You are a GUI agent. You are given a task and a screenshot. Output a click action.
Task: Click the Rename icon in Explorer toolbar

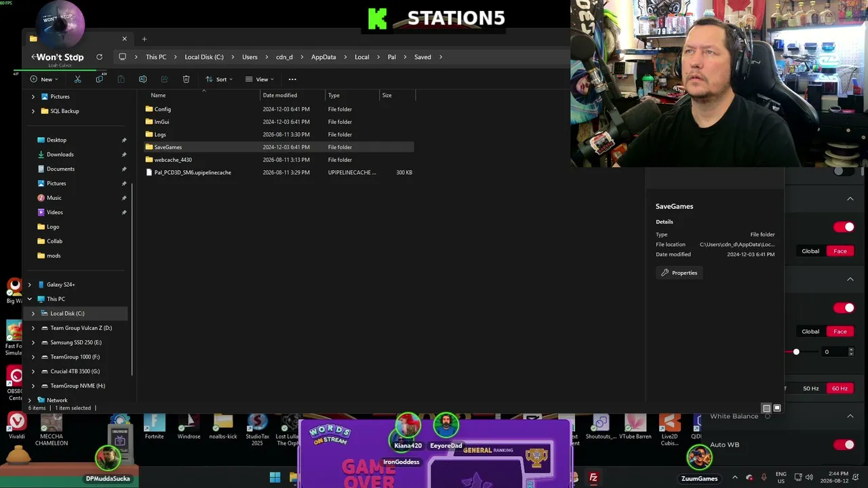tap(142, 79)
